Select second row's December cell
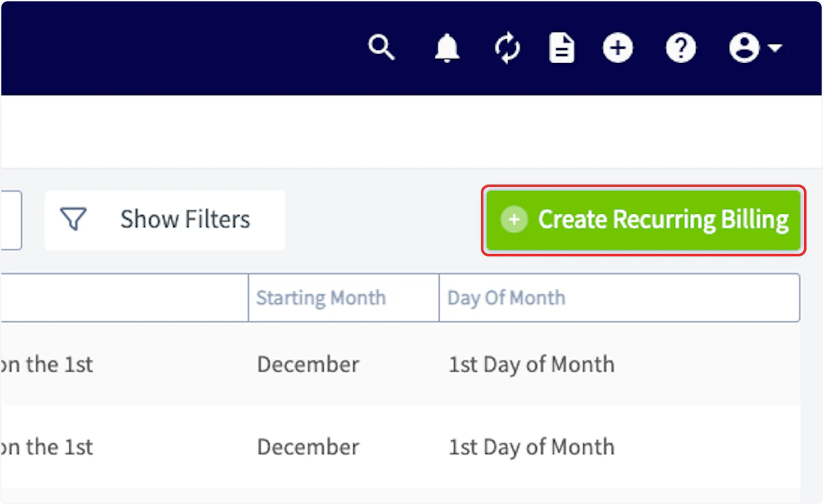This screenshot has height=504, width=823. click(x=308, y=447)
